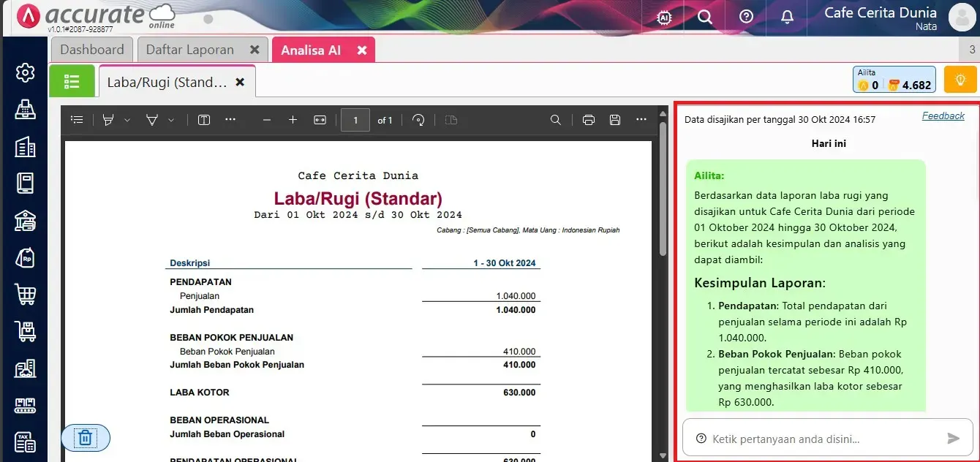The width and height of the screenshot is (980, 462).
Task: Click the trash delete icon button
Action: click(86, 438)
